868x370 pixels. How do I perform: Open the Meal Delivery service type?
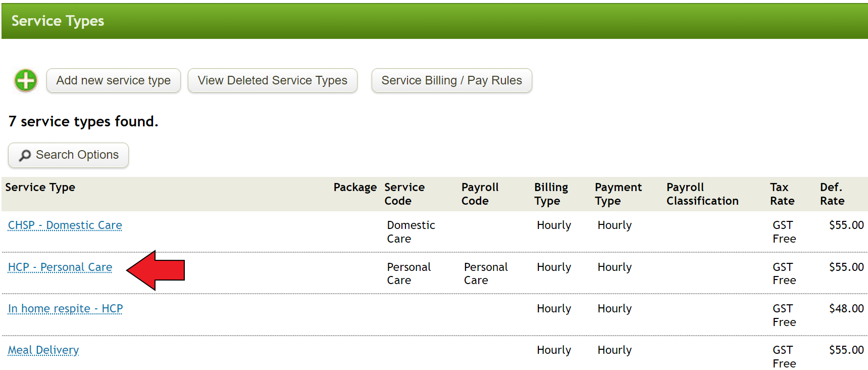pyautogui.click(x=43, y=350)
